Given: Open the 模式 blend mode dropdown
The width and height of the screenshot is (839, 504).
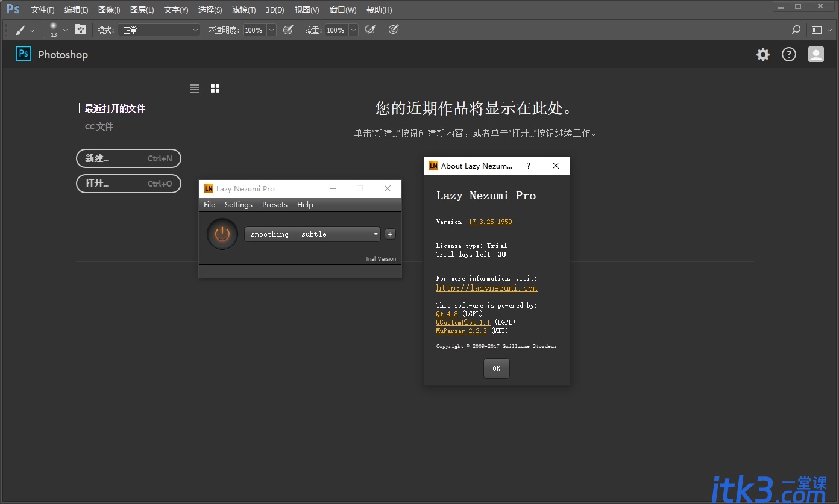Looking at the screenshot, I should click(x=159, y=30).
